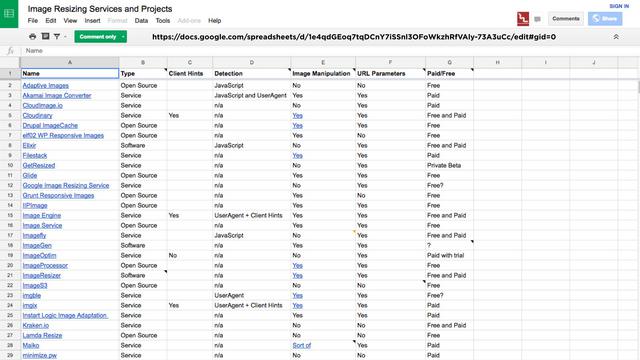Open the ImageOptim link
Viewport: 640px width, 360px height.
pyautogui.click(x=39, y=256)
